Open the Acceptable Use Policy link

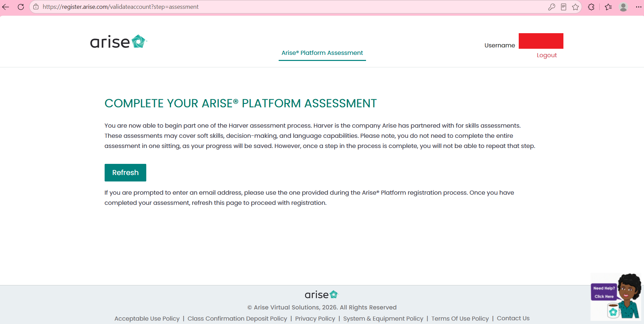click(147, 319)
